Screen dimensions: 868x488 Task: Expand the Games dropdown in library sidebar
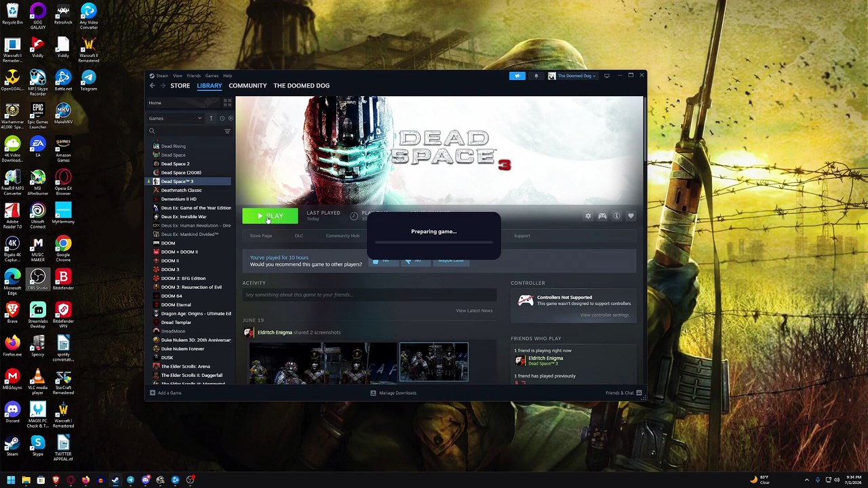coord(176,118)
